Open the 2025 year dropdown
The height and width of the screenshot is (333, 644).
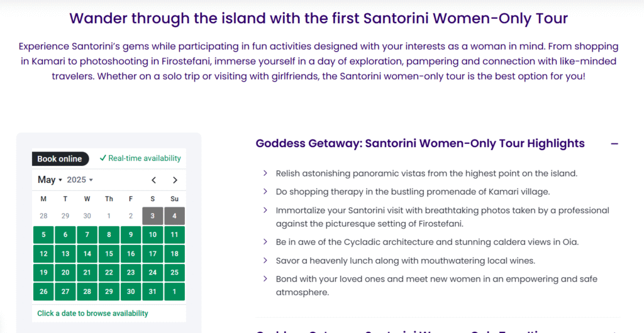pos(80,180)
